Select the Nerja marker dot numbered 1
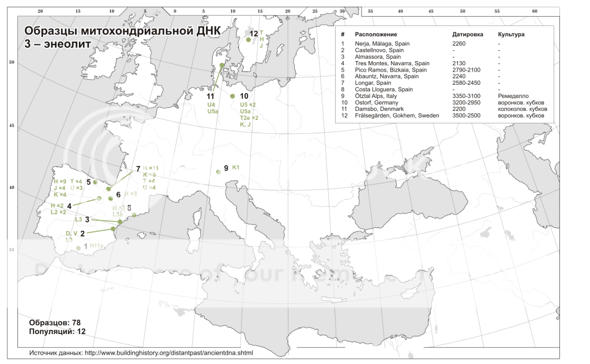Screen dimensions: 590x364 click(x=78, y=248)
